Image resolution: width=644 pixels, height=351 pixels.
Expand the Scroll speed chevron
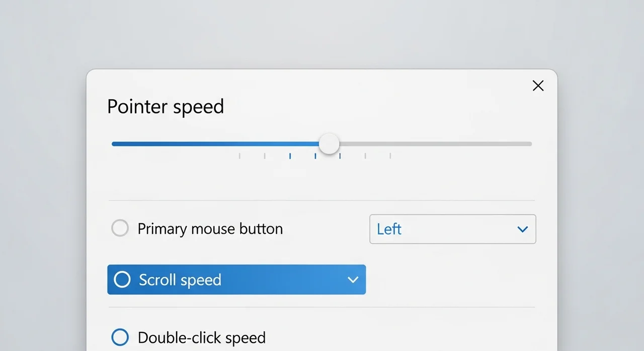tap(353, 280)
